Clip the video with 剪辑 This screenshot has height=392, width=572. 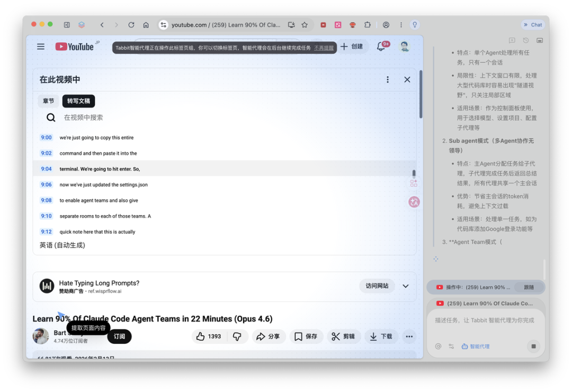click(343, 336)
